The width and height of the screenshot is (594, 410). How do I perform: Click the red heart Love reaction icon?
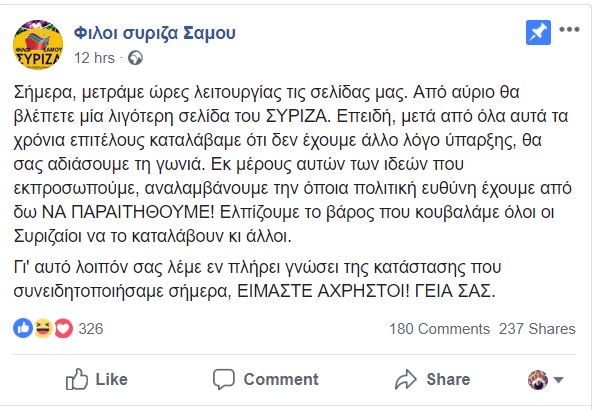click(63, 328)
